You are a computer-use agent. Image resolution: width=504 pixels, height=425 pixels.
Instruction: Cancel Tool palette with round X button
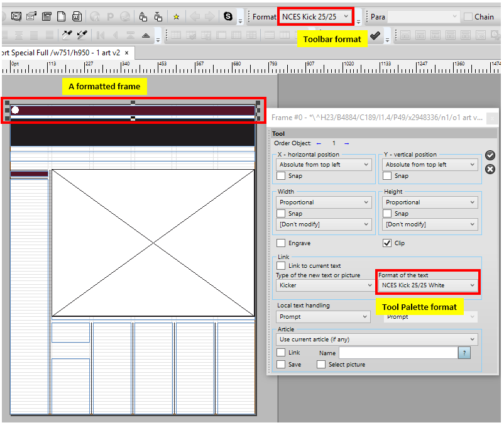click(x=490, y=169)
